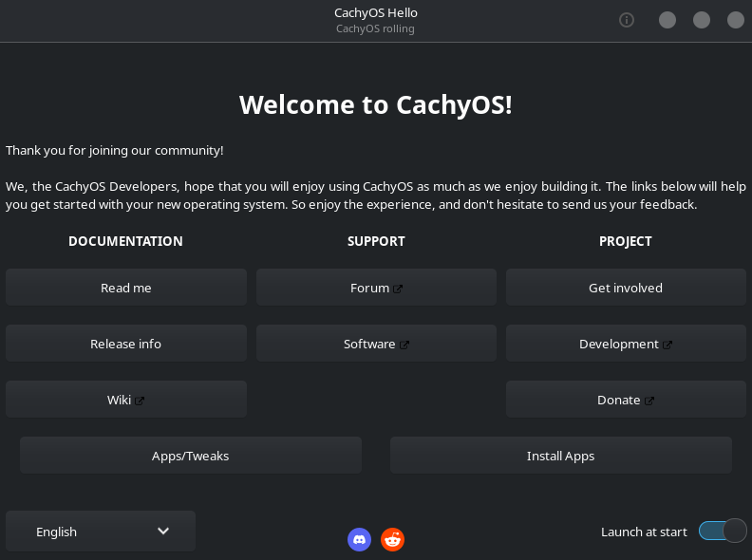Visit the Development project link
752x560 pixels.
coord(626,344)
